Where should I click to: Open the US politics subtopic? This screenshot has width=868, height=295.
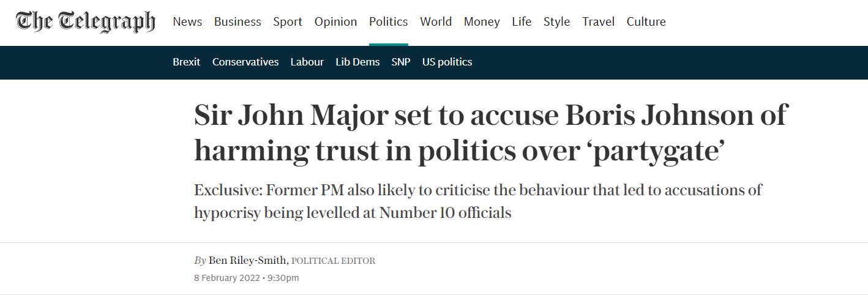(447, 62)
